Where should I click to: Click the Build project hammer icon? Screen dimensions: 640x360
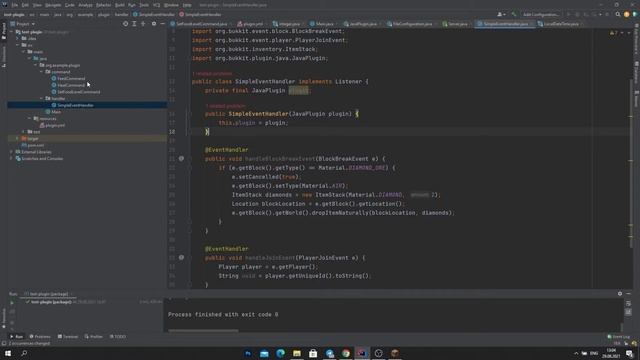tap(513, 14)
